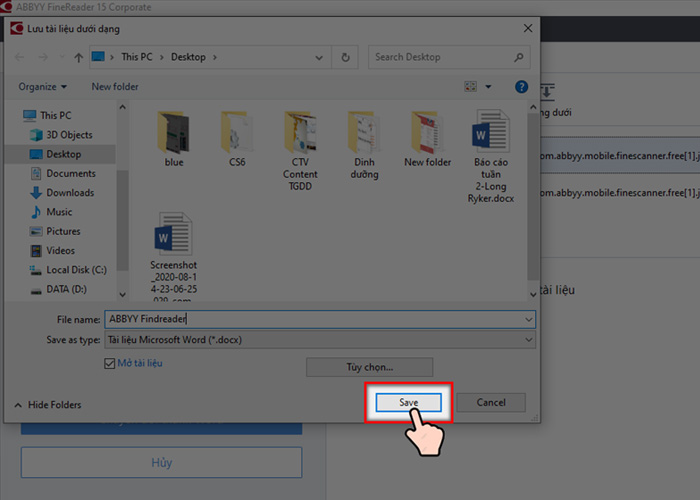Select Báo cáo tuần 2-Long Ryker.docx file
Image resolution: width=700 pixels, height=500 pixels.
coord(491,157)
